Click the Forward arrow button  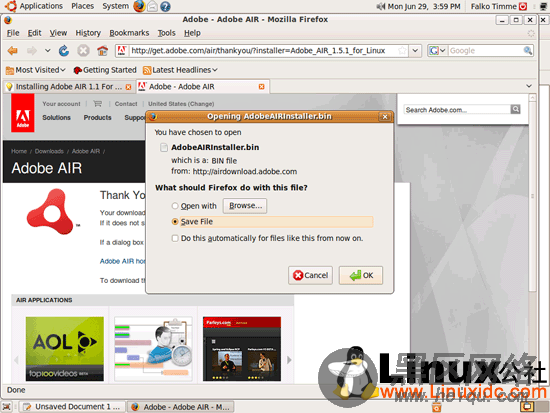[32, 51]
